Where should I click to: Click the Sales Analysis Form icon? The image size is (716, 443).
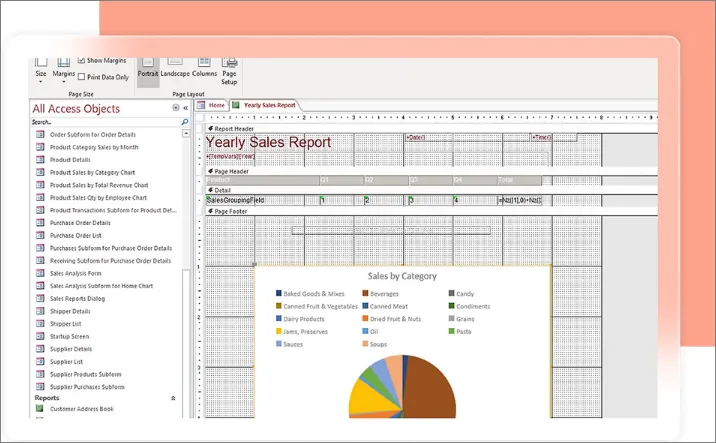tap(40, 273)
